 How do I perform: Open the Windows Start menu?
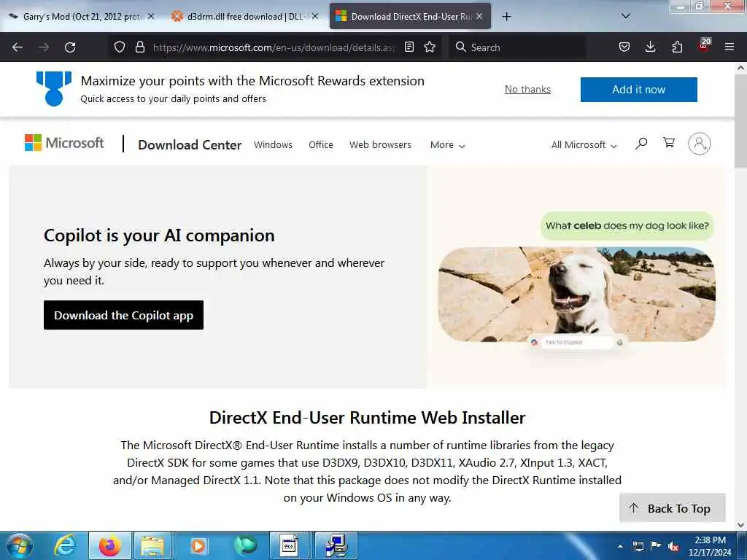tap(20, 545)
